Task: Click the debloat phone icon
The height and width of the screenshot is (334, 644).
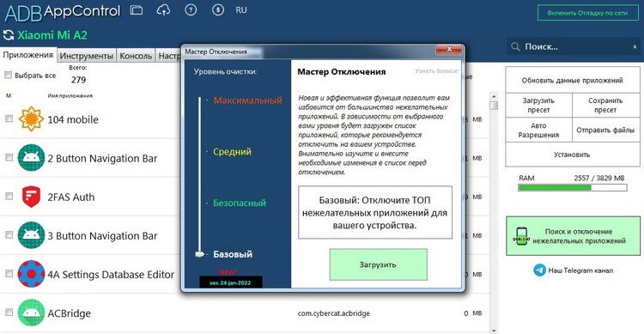Action: coord(521,236)
